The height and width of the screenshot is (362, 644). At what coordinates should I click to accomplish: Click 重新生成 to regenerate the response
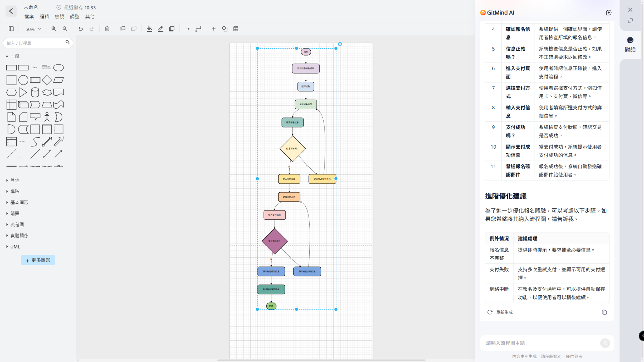click(500, 312)
